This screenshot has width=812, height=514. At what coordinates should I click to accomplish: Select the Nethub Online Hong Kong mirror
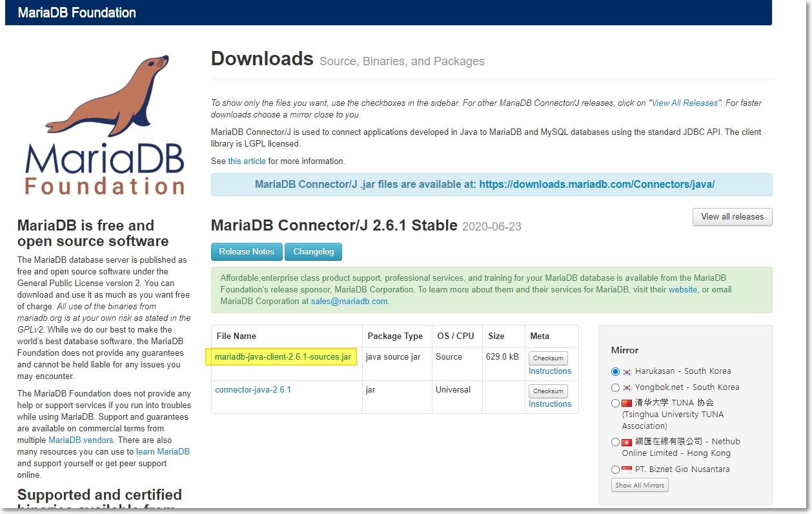[x=615, y=442]
